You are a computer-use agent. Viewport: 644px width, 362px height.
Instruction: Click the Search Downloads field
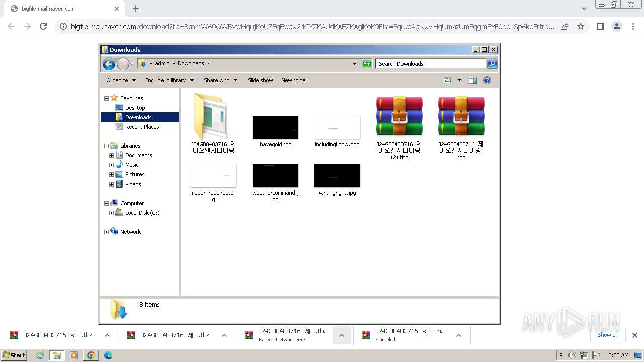(431, 64)
